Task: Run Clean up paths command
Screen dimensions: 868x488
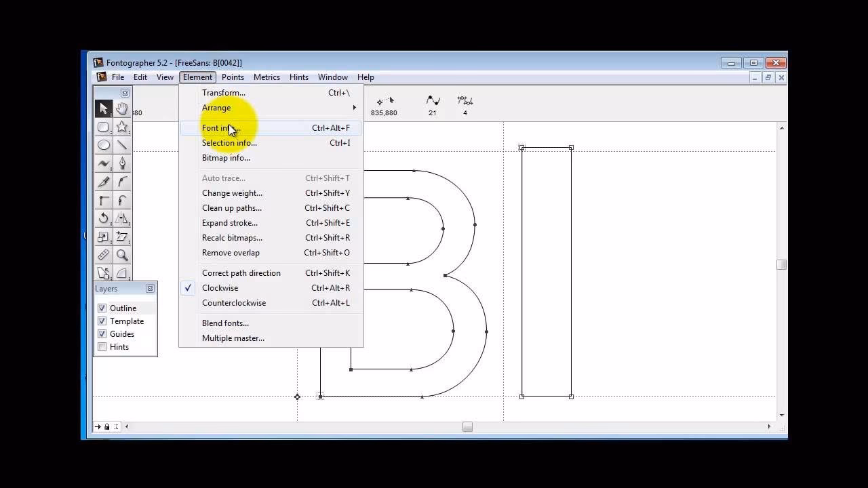Action: click(231, 207)
